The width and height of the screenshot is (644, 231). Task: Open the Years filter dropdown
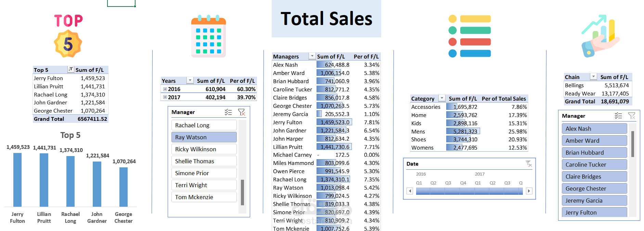[x=190, y=80]
